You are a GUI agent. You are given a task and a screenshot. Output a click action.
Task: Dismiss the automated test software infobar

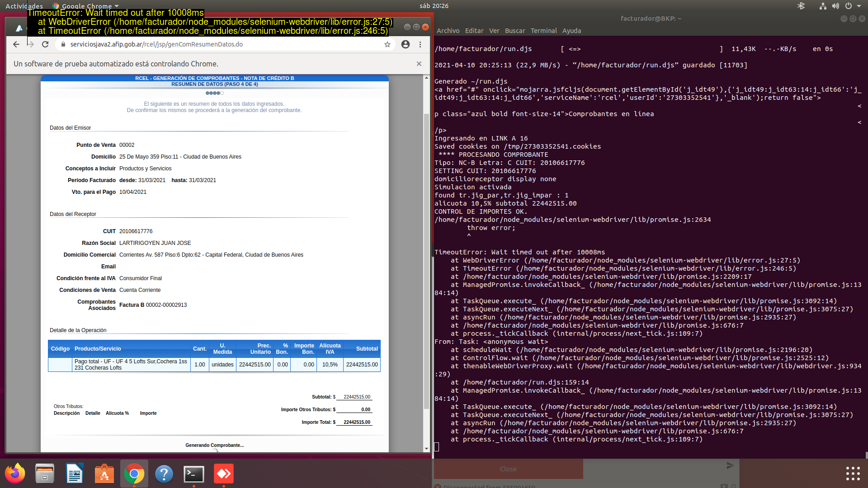pos(419,64)
